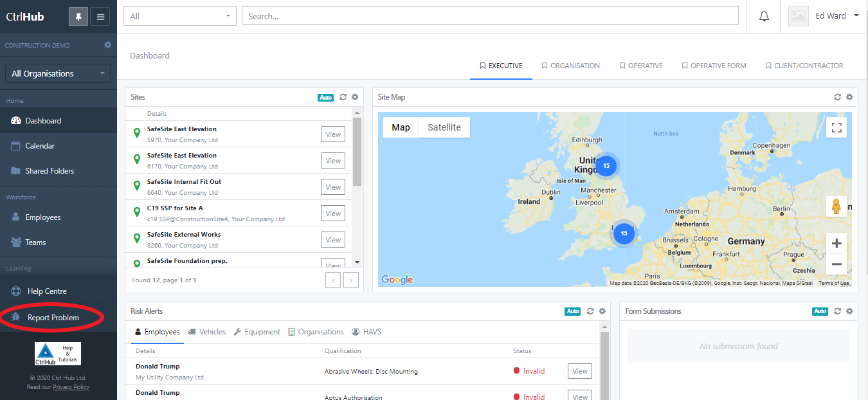Toggle Auto refresh on Sites panel
The image size is (868, 400).
click(326, 97)
